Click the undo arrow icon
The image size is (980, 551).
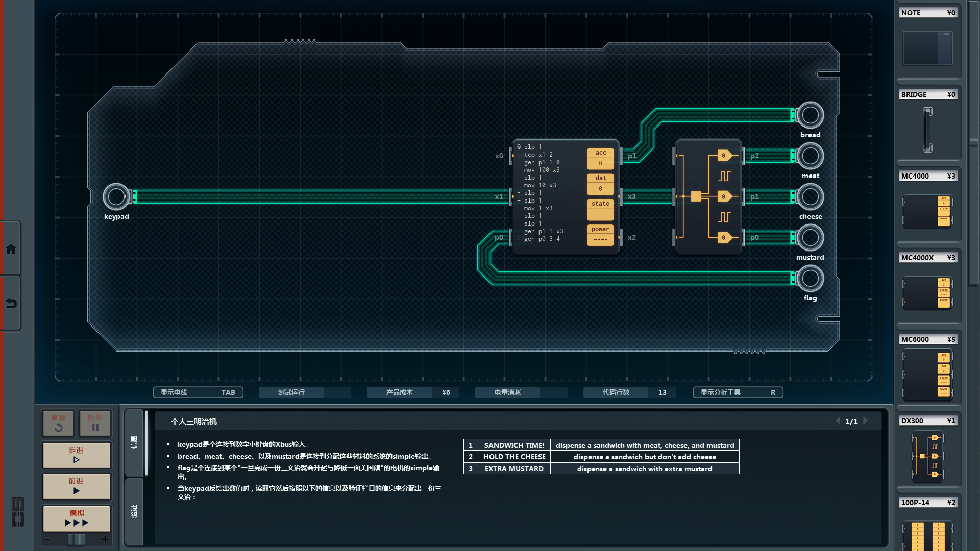(x=11, y=304)
